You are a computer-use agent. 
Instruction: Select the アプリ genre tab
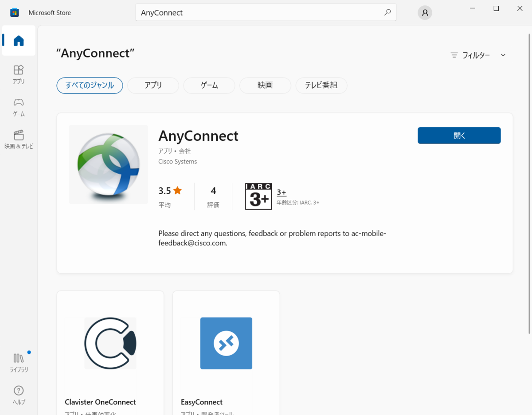coord(153,85)
